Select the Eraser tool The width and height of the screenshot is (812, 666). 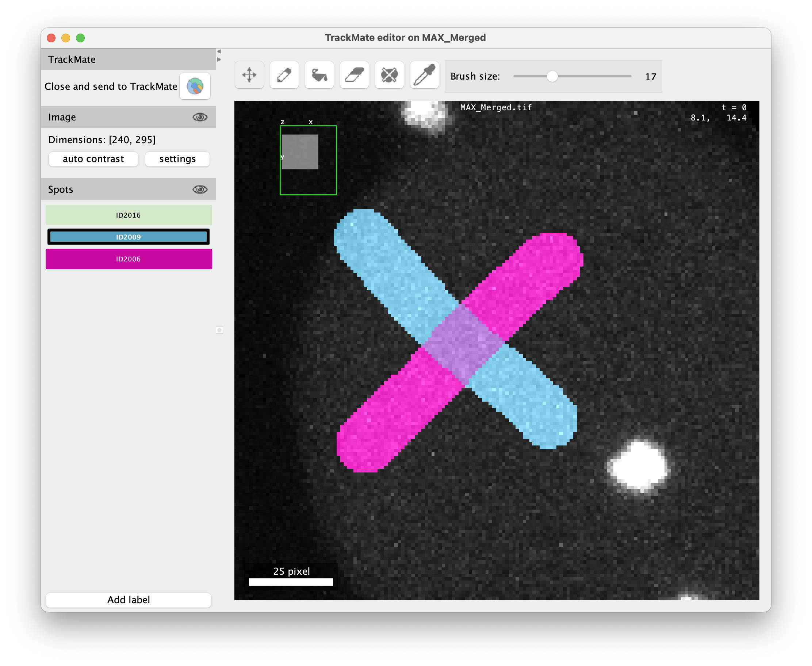[x=354, y=75]
